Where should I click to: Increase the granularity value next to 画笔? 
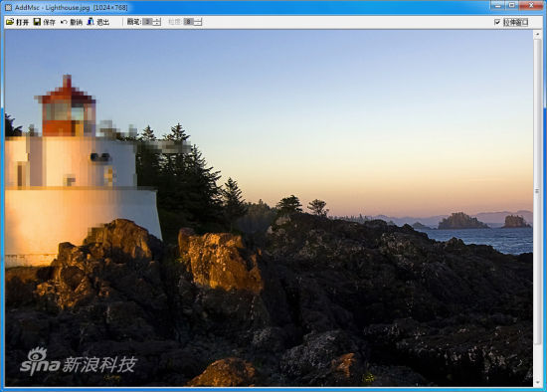(198, 20)
